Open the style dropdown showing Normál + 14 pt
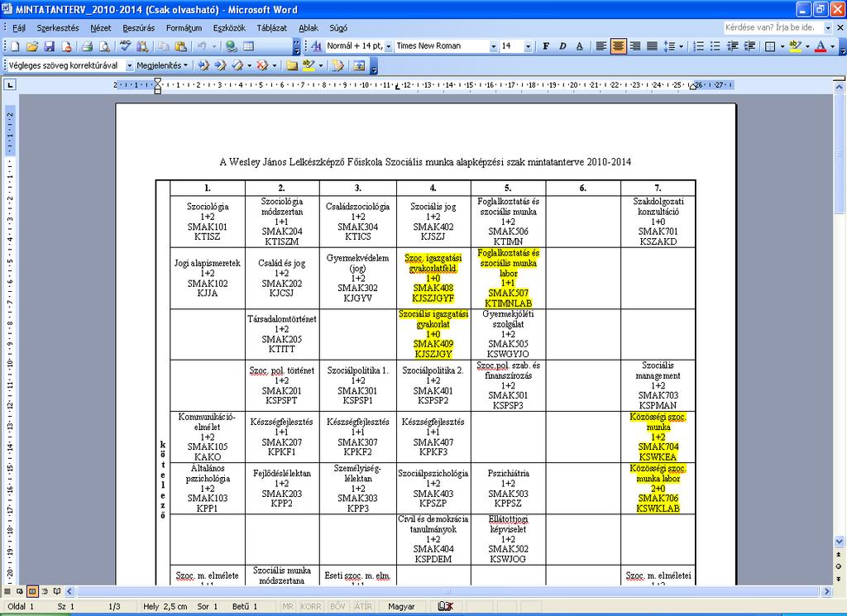 click(389, 46)
